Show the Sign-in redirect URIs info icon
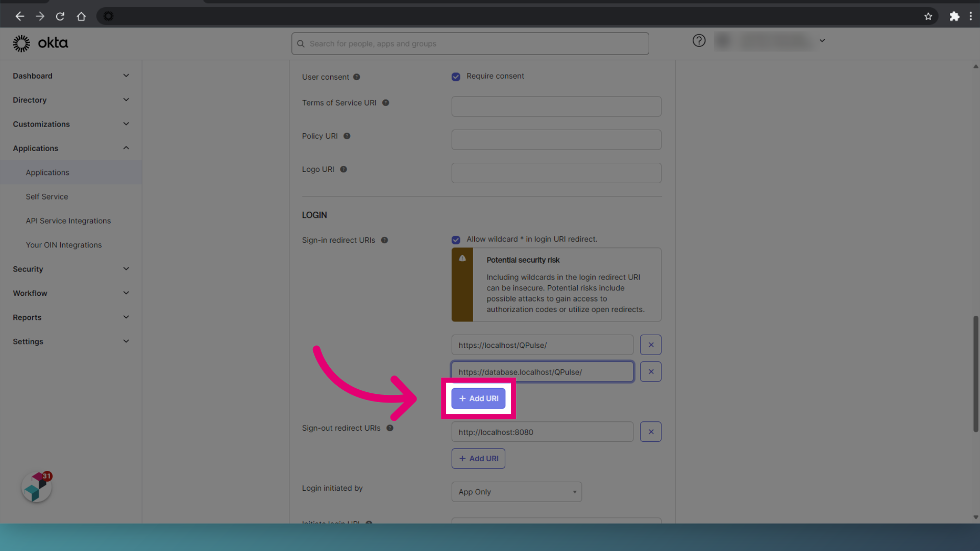Viewport: 980px width, 551px height. tap(385, 240)
